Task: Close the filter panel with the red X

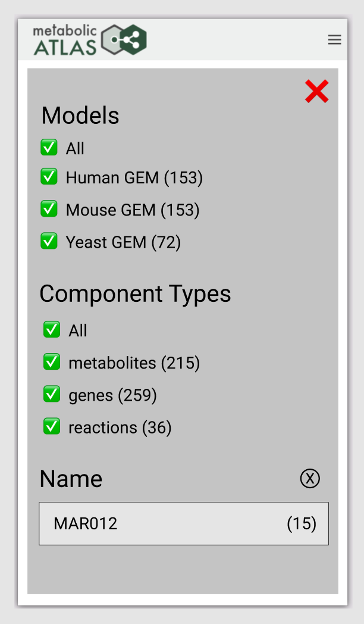Action: pyautogui.click(x=316, y=91)
